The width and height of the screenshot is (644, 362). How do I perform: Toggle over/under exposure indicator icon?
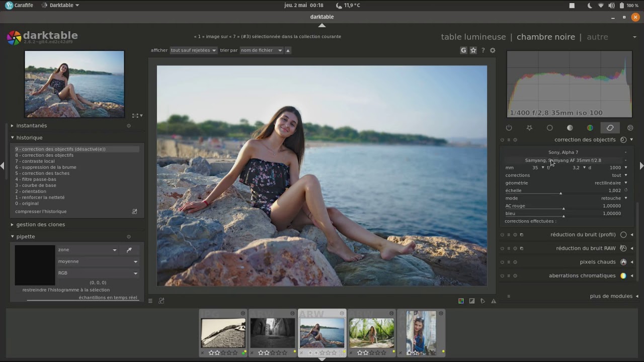472,301
